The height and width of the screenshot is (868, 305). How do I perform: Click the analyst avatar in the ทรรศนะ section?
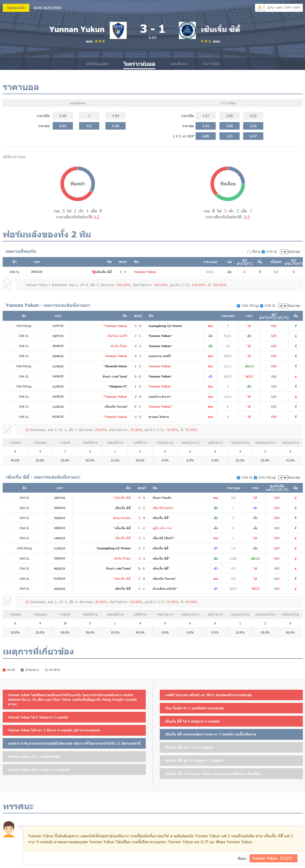point(9,829)
